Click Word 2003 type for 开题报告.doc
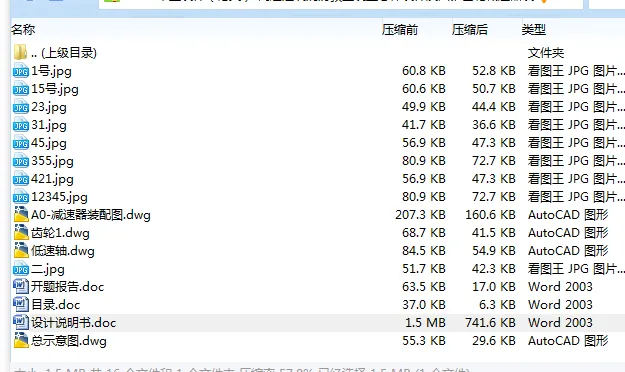Screen dimensions: 625x372 pyautogui.click(x=560, y=286)
